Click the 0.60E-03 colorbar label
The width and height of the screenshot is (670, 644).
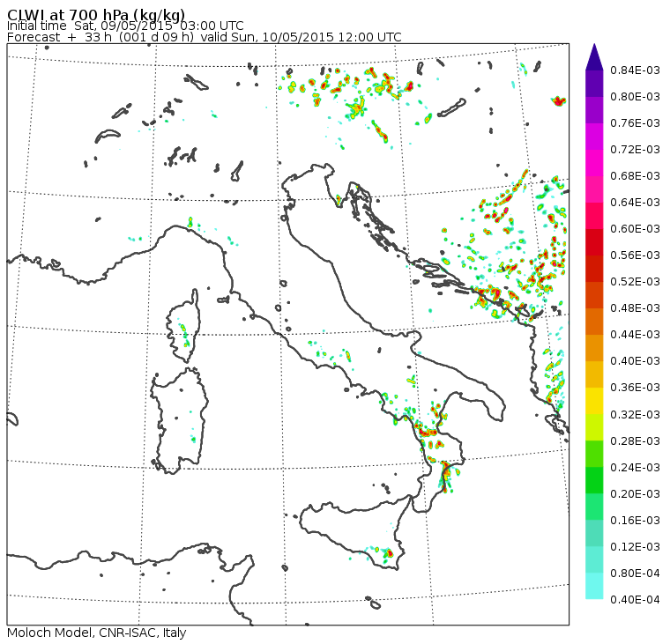coord(635,229)
